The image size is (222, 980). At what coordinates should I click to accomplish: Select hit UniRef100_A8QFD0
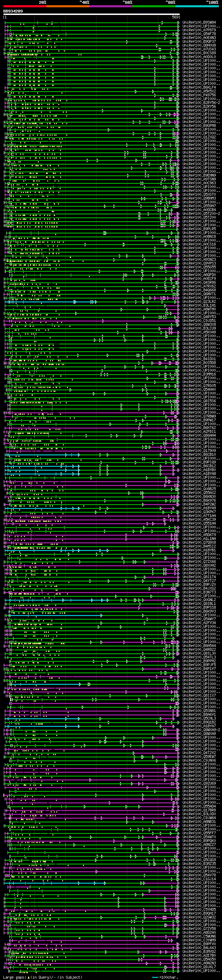coord(199,275)
